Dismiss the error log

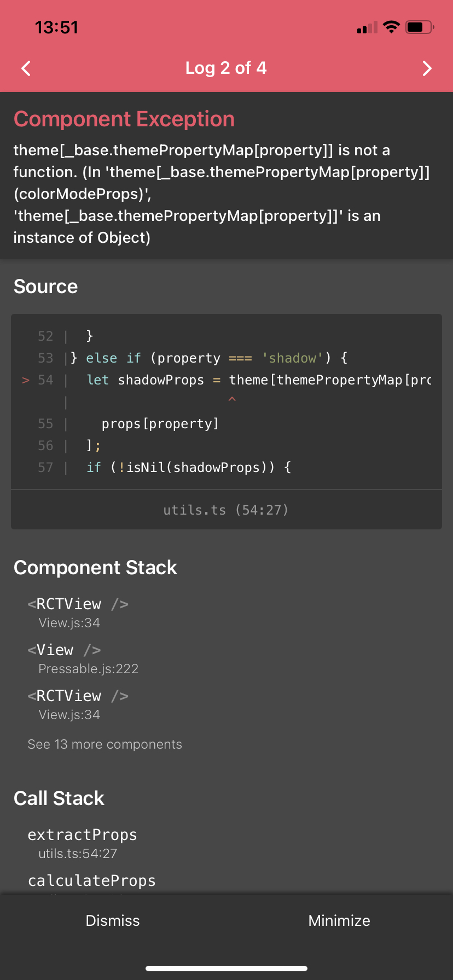[x=113, y=920]
